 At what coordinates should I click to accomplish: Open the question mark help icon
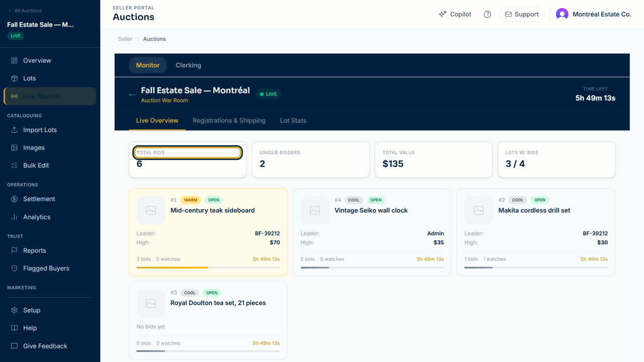487,14
